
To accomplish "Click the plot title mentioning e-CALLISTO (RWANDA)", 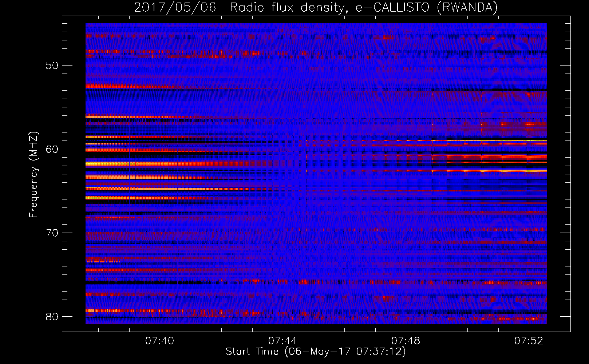I will 316,7.
